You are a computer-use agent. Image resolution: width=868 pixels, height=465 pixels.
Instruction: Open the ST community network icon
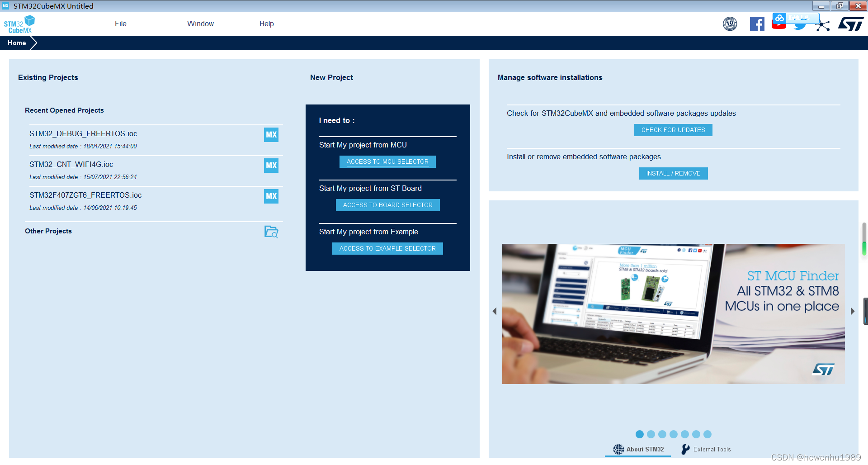point(823,25)
